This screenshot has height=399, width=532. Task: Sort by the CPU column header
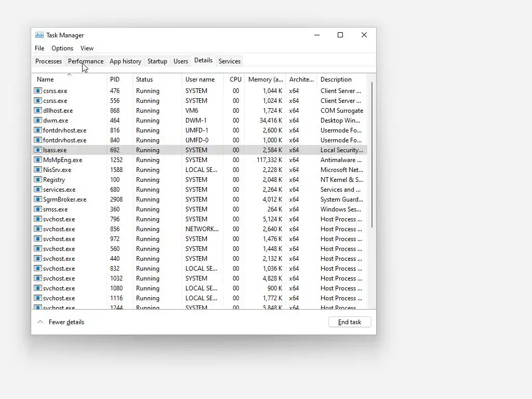coord(234,79)
